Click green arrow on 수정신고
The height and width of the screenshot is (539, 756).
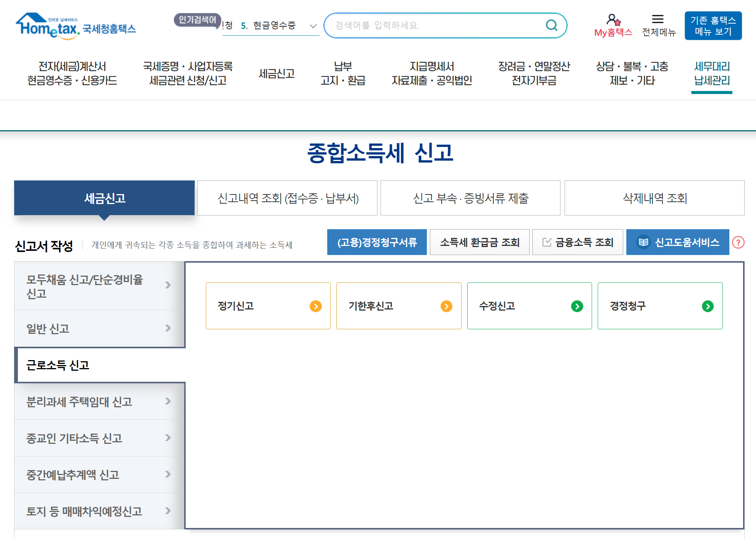click(x=577, y=306)
